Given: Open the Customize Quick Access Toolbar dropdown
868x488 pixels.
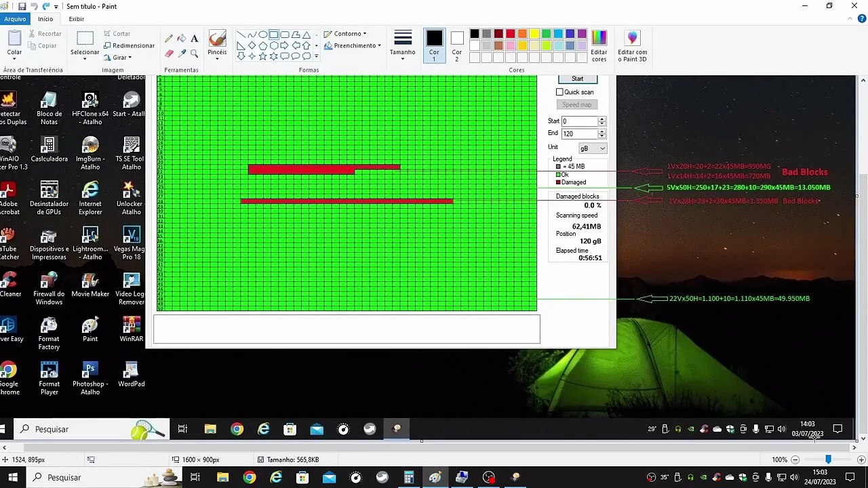Looking at the screenshot, I should pyautogui.click(x=56, y=6).
